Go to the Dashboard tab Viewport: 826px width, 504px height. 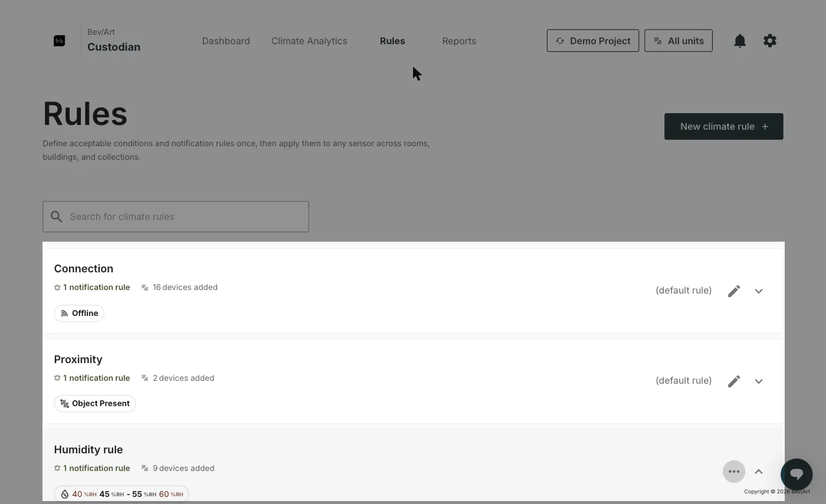226,41
